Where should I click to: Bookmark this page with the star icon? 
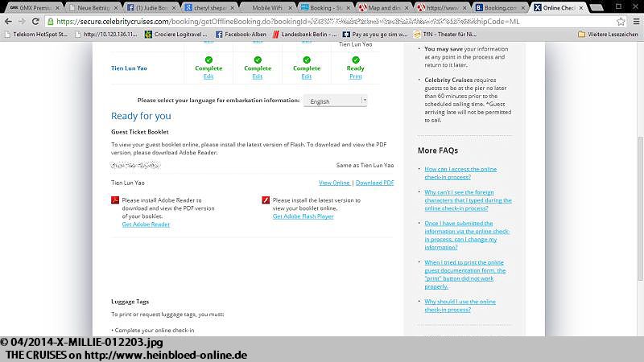point(621,22)
